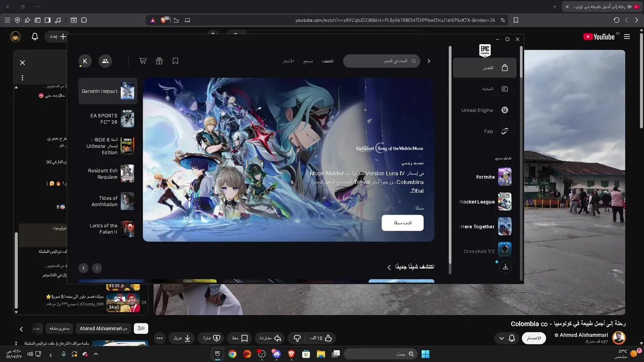Open the YouTube account avatar menu
The image size is (644, 362).
coord(15,37)
